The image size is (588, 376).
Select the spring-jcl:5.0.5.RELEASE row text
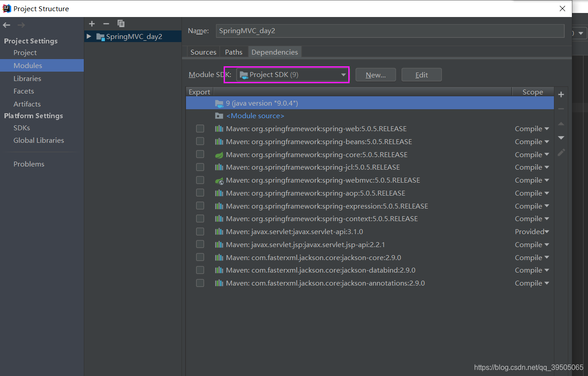pos(313,167)
